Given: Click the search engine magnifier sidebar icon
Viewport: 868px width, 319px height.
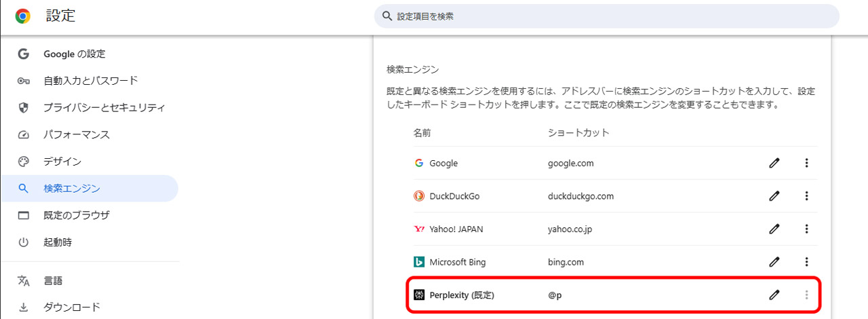Looking at the screenshot, I should [x=24, y=189].
